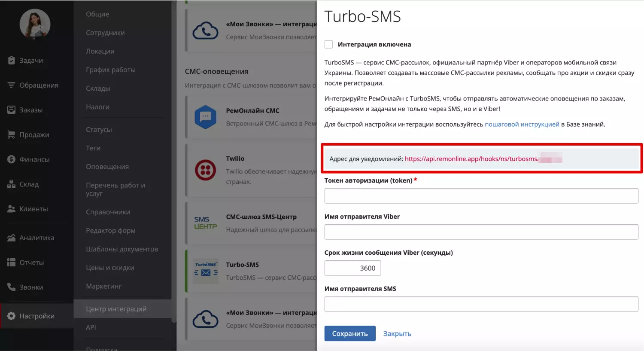Enable the Интеграция включена checkbox
Viewport: 644px width, 351px height.
pos(328,44)
